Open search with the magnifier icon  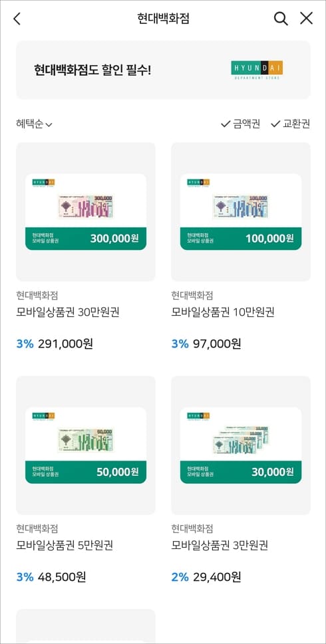pyautogui.click(x=280, y=19)
